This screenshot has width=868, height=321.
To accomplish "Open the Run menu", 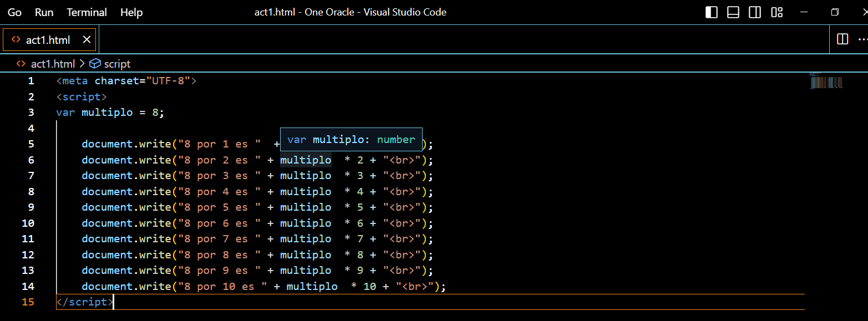I will tap(44, 12).
